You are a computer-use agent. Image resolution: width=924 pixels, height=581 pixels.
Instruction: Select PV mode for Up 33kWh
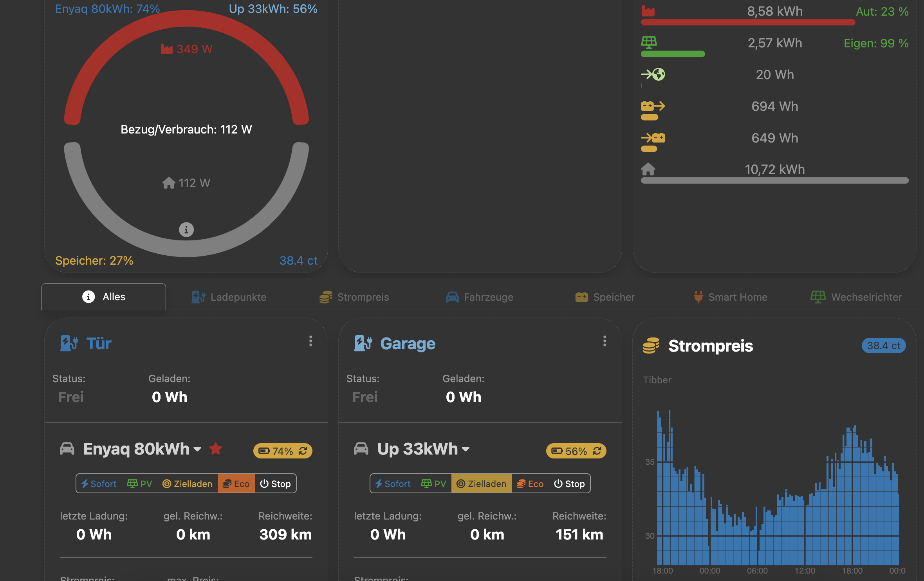[433, 484]
